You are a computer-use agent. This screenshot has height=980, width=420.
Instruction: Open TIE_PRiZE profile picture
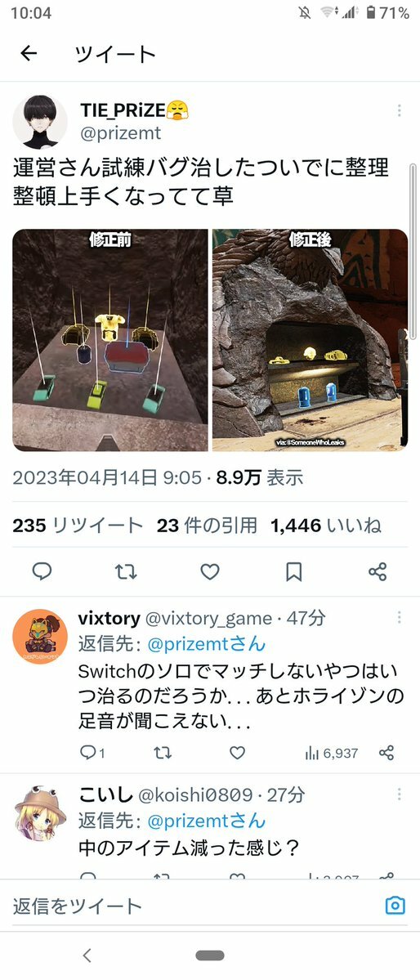[40, 122]
